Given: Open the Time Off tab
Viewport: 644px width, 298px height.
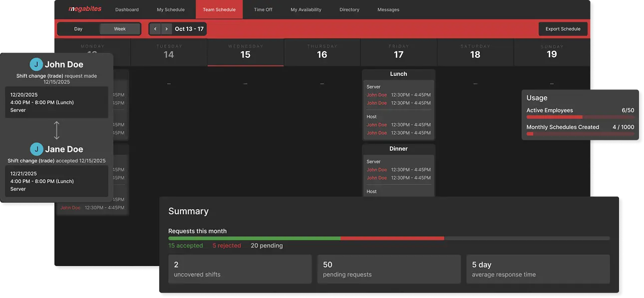Looking at the screenshot, I should (263, 9).
